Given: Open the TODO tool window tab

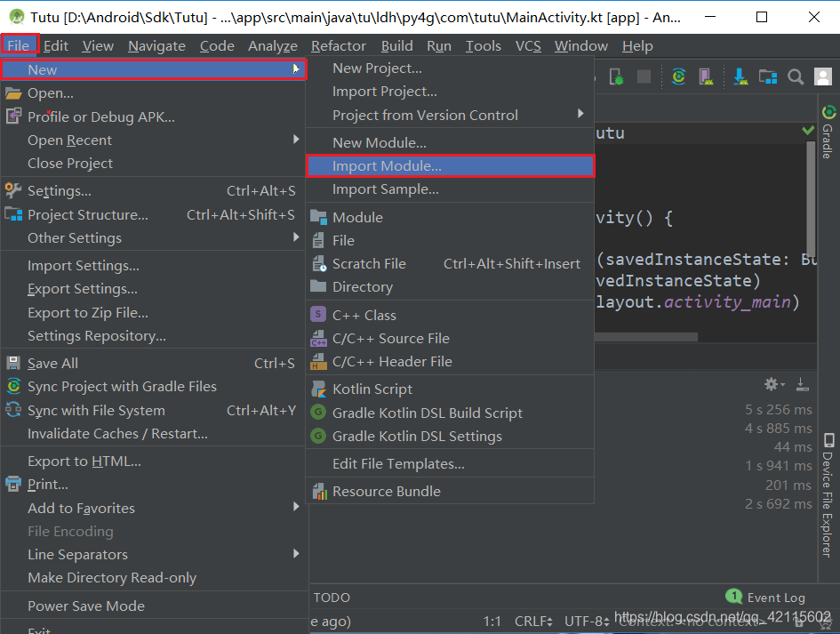Looking at the screenshot, I should (x=332, y=598).
